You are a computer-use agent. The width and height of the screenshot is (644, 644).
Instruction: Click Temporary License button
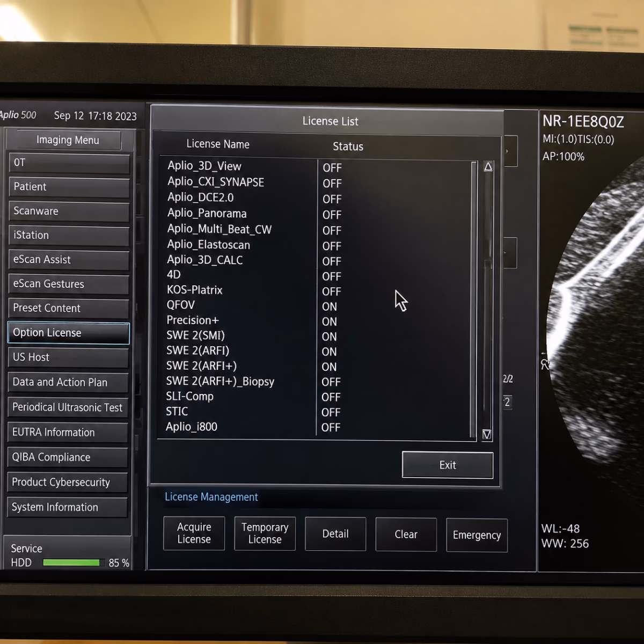click(265, 533)
